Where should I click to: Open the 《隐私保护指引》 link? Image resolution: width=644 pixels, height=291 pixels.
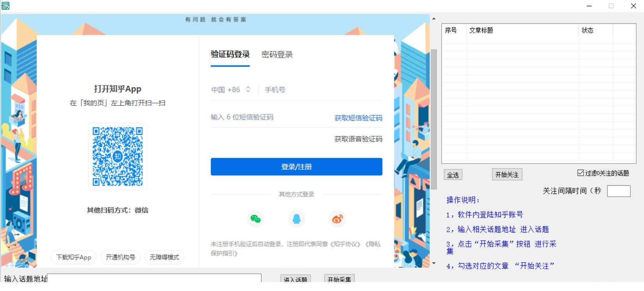tap(296, 248)
